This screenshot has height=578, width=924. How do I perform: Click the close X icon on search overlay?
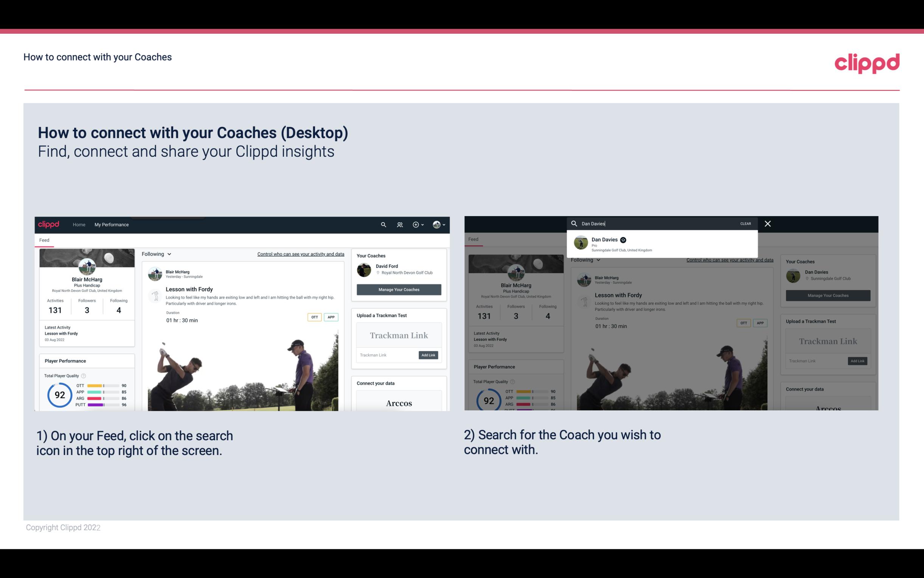[x=768, y=224]
